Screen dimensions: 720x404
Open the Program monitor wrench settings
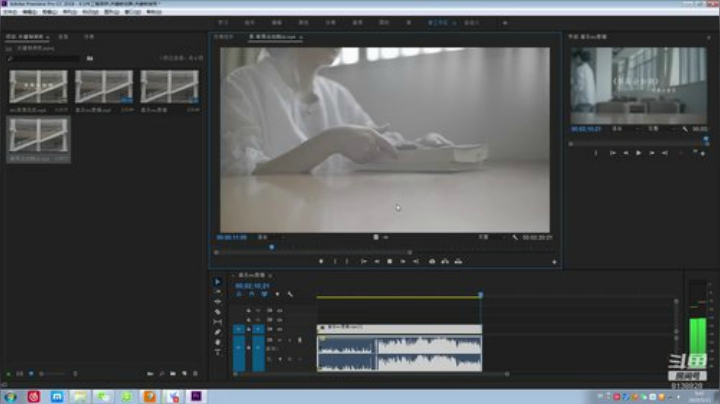(x=685, y=129)
